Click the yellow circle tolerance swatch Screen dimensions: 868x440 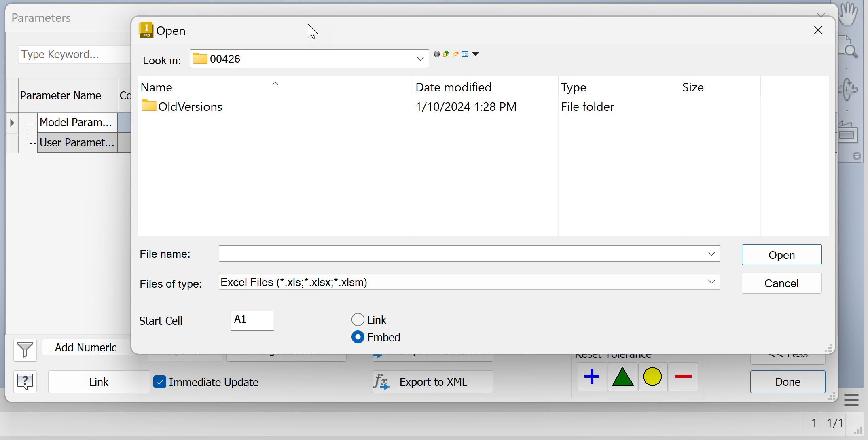tap(652, 377)
